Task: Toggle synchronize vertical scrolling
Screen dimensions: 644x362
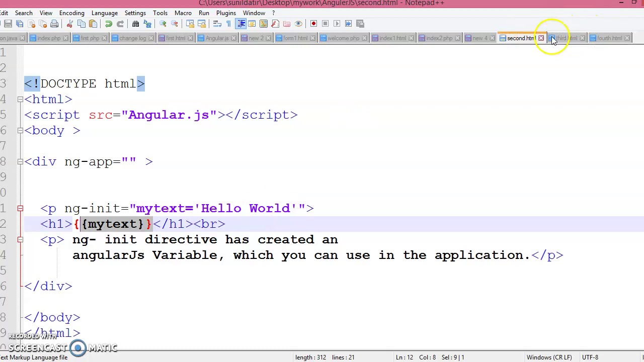Action: [190, 24]
